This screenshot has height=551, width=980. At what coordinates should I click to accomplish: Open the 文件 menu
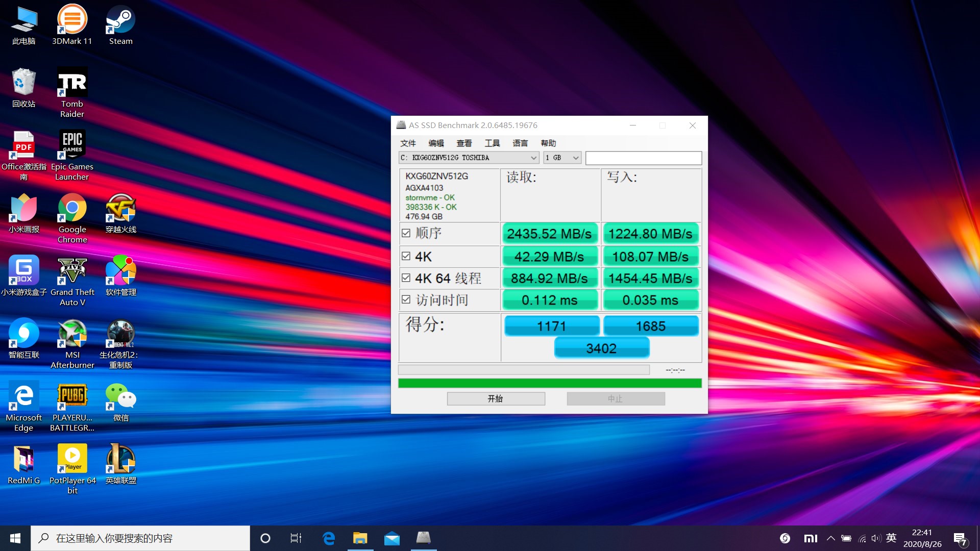[x=408, y=143]
